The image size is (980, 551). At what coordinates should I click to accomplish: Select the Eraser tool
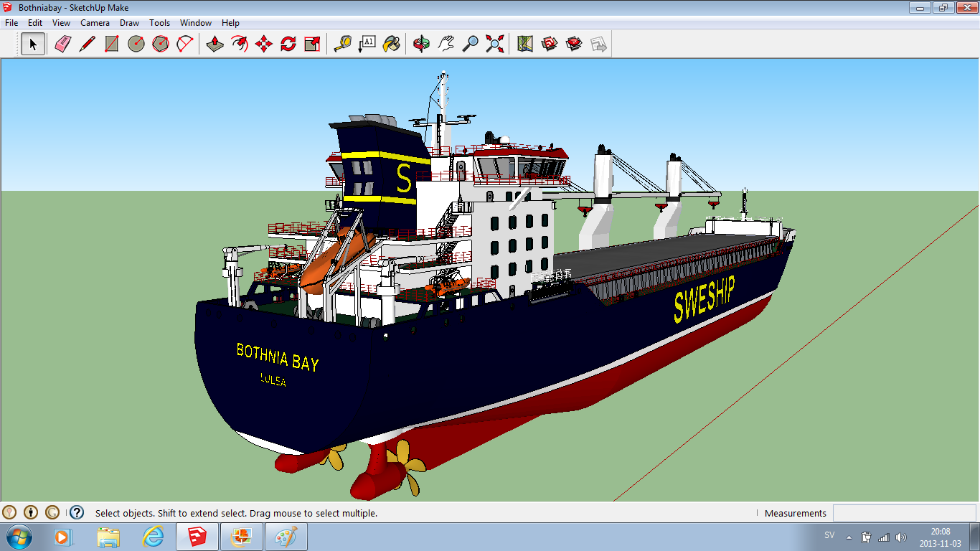click(63, 44)
